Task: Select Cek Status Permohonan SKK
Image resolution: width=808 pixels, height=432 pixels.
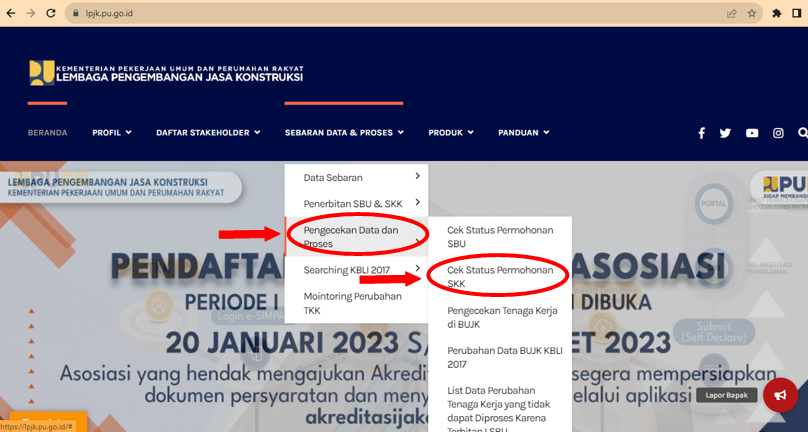Action: pos(500,276)
